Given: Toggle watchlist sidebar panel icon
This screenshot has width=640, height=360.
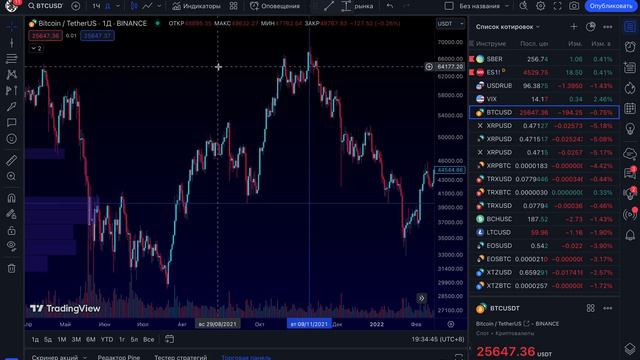Looking at the screenshot, I should pos(630,27).
